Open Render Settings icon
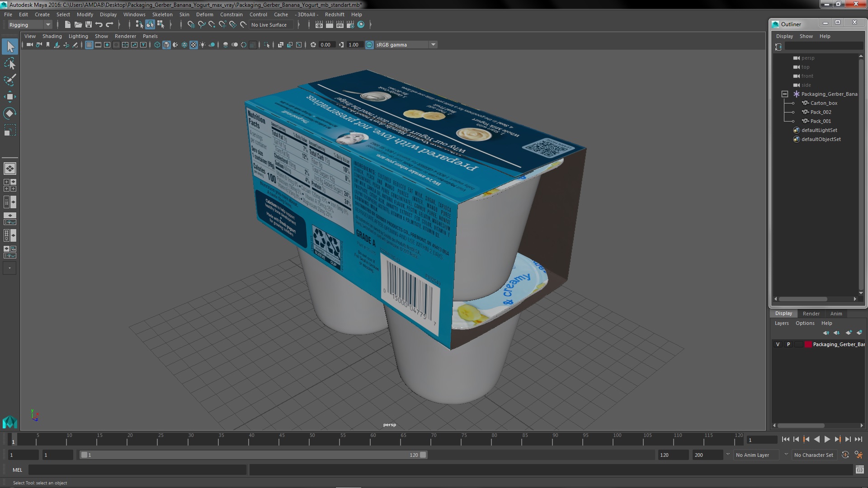868x488 pixels. click(x=350, y=25)
